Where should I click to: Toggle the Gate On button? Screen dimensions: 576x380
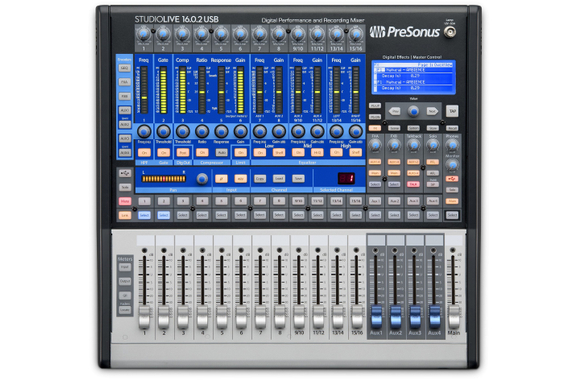point(163,153)
